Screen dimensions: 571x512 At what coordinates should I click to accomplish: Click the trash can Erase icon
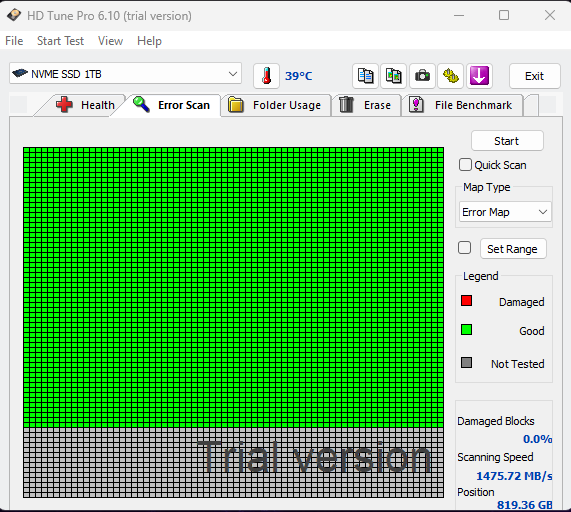pyautogui.click(x=346, y=105)
